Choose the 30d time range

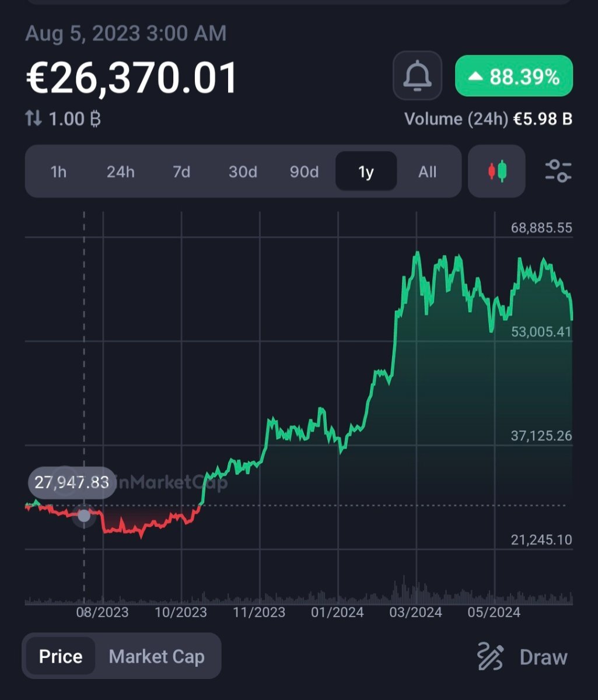[243, 172]
